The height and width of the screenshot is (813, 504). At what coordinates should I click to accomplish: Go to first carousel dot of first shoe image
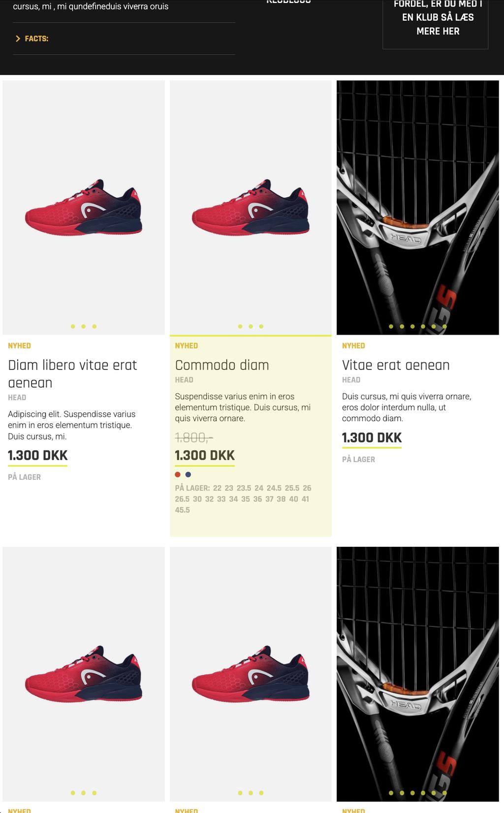pos(73,326)
